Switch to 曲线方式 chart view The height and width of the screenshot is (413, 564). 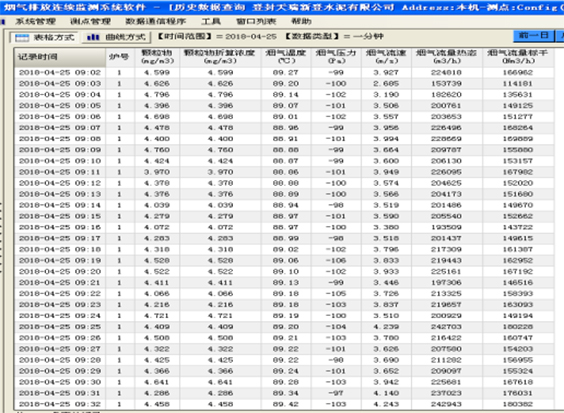click(x=116, y=37)
